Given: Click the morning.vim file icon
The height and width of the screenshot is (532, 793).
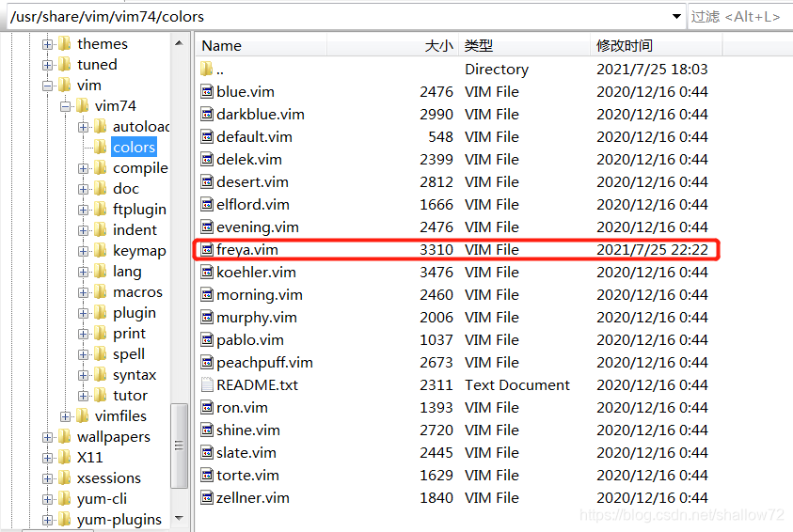Looking at the screenshot, I should click(207, 294).
